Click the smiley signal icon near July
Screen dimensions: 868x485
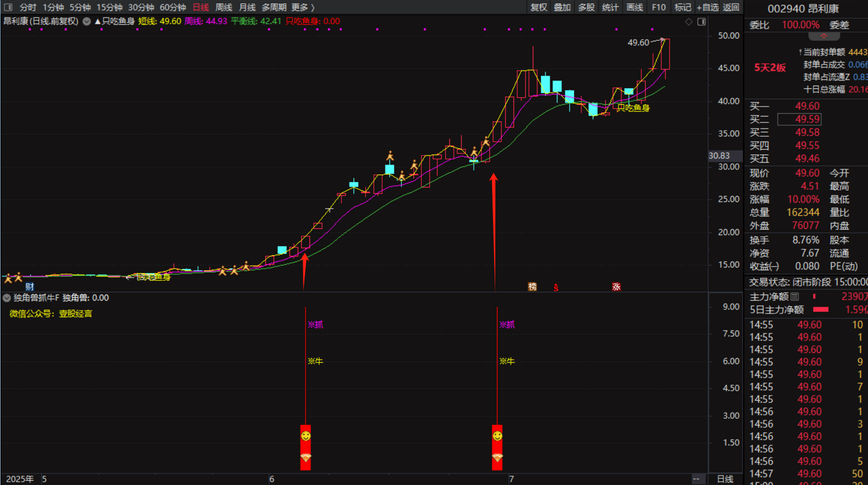(x=497, y=436)
